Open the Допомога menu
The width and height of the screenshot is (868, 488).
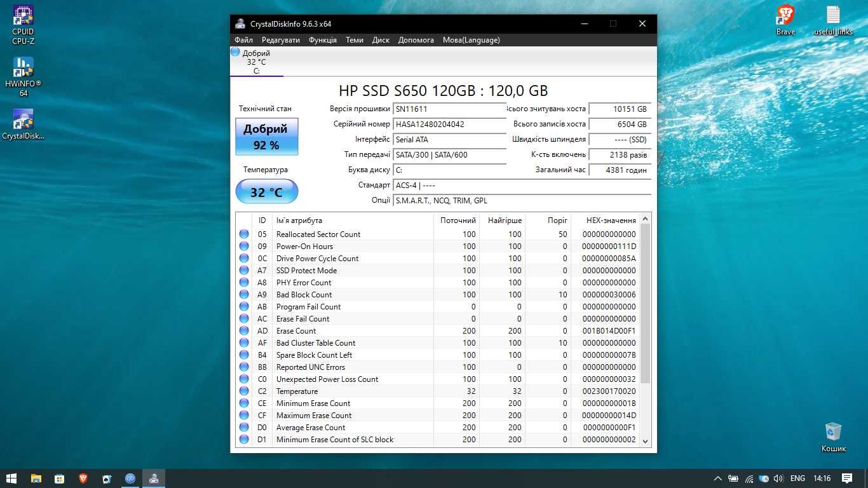416,39
